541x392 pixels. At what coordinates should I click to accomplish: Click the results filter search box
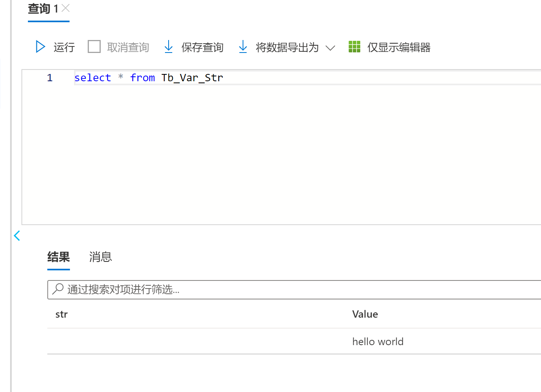click(294, 290)
